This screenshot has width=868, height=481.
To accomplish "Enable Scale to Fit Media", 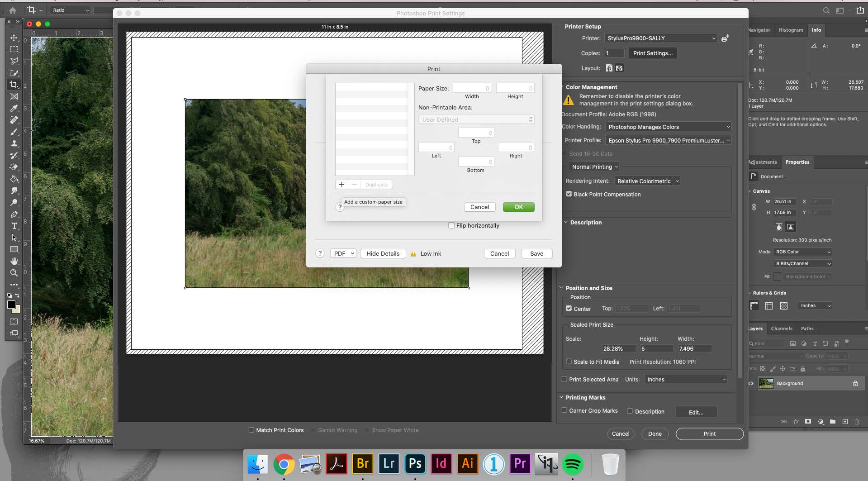I will pos(569,362).
